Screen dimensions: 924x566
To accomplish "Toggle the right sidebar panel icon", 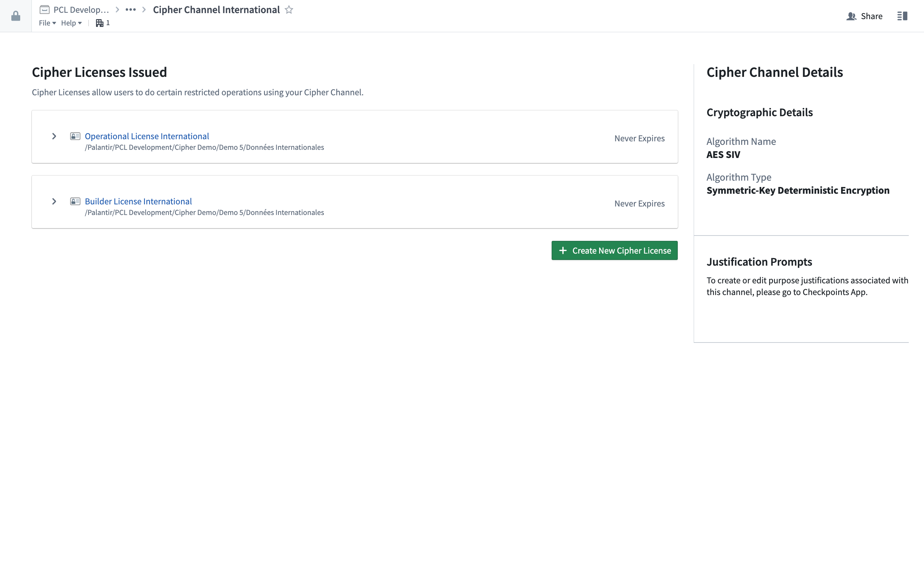I will (902, 16).
